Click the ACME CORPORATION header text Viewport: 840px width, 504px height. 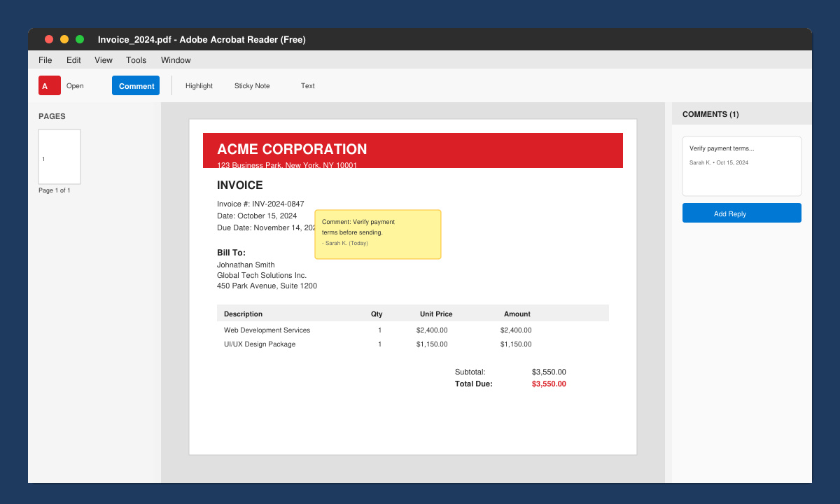point(292,149)
